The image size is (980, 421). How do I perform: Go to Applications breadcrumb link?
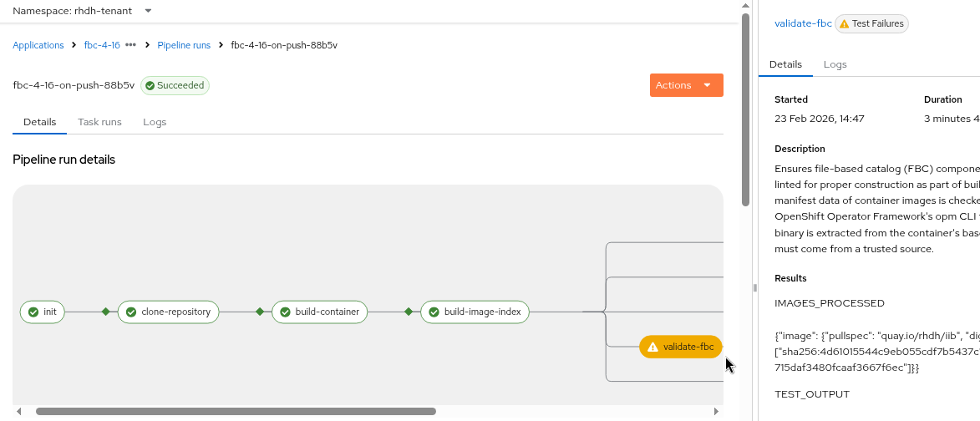coord(38,45)
